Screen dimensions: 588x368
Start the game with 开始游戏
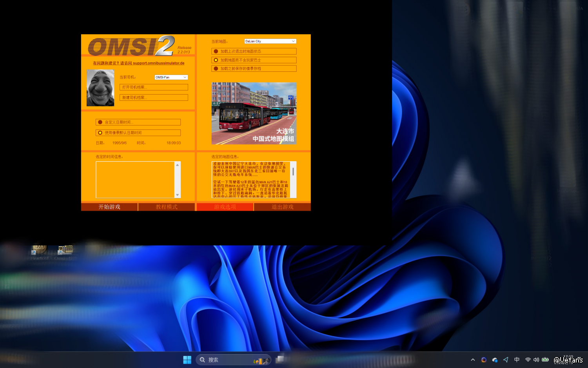click(x=109, y=207)
